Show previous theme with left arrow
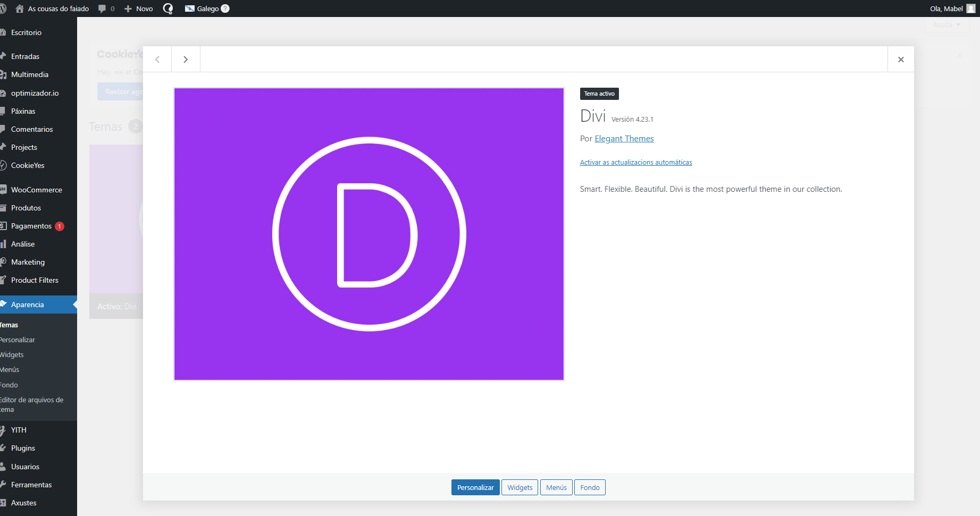 click(157, 60)
